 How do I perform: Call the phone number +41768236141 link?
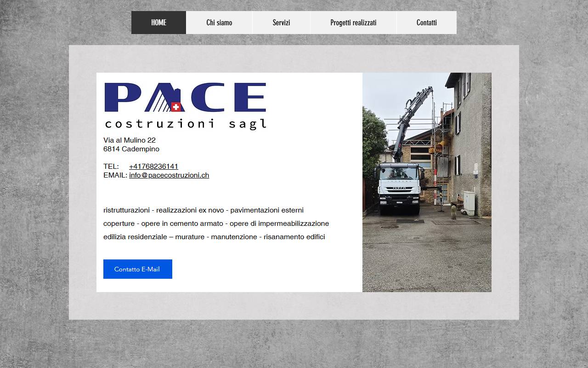pos(153,166)
